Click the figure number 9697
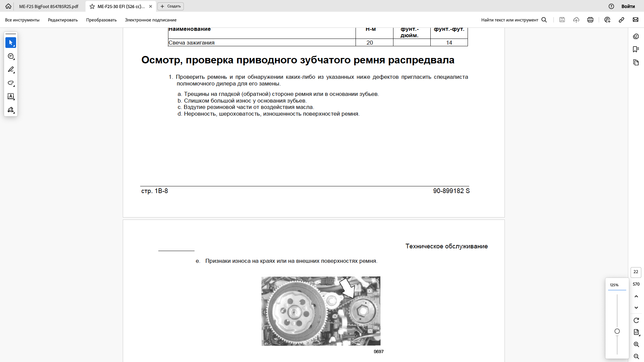This screenshot has height=362, width=644. click(x=379, y=352)
